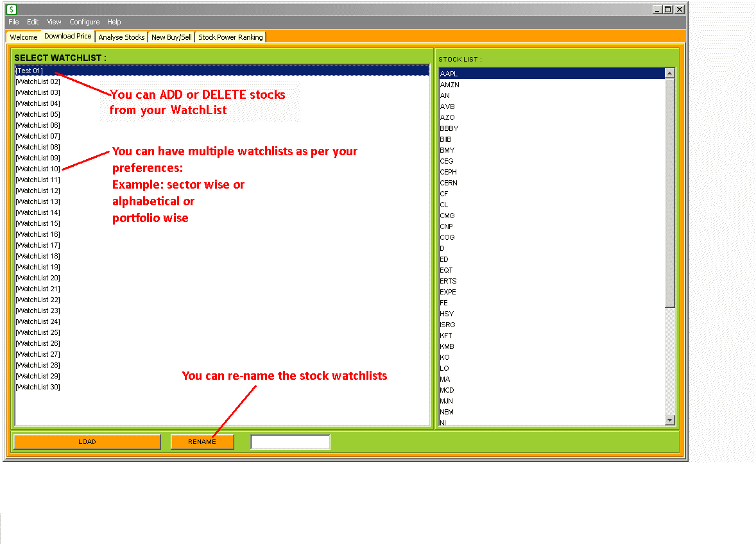Click the rename text input field
This screenshot has width=756, height=544.
(x=290, y=442)
